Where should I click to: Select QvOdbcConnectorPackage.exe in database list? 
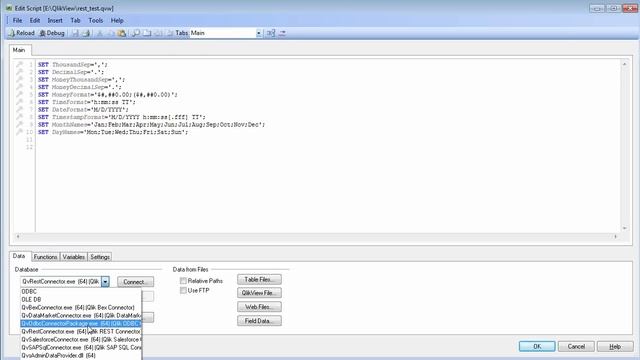(x=81, y=323)
